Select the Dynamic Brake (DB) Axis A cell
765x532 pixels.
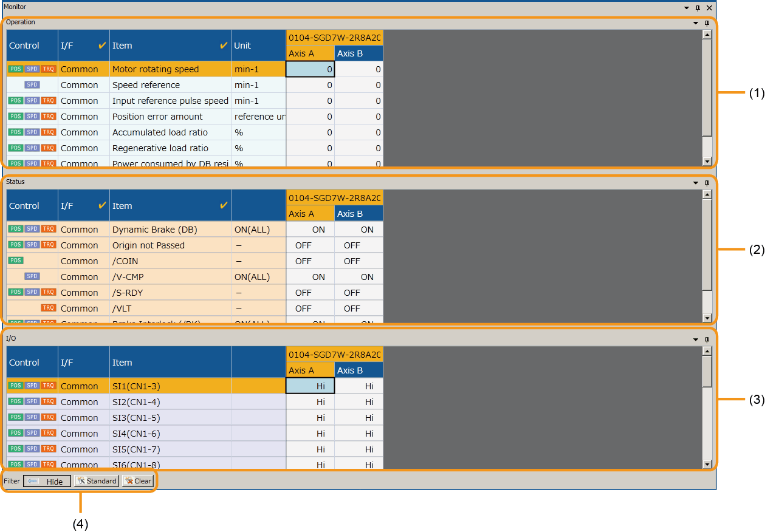(x=310, y=230)
